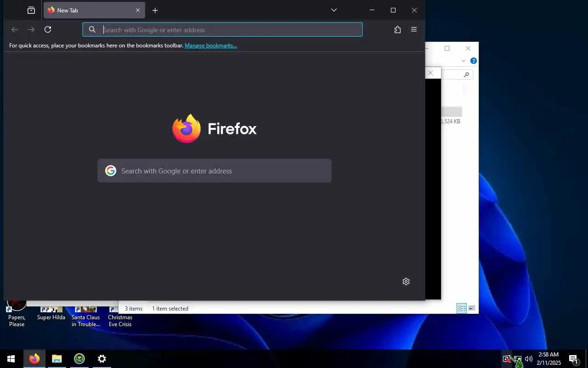Select the Super Hilda desktop shortcut

(51, 314)
